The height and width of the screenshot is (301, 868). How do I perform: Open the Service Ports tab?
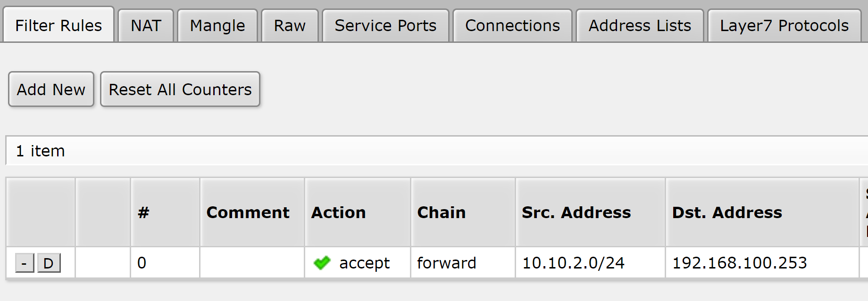(x=385, y=25)
